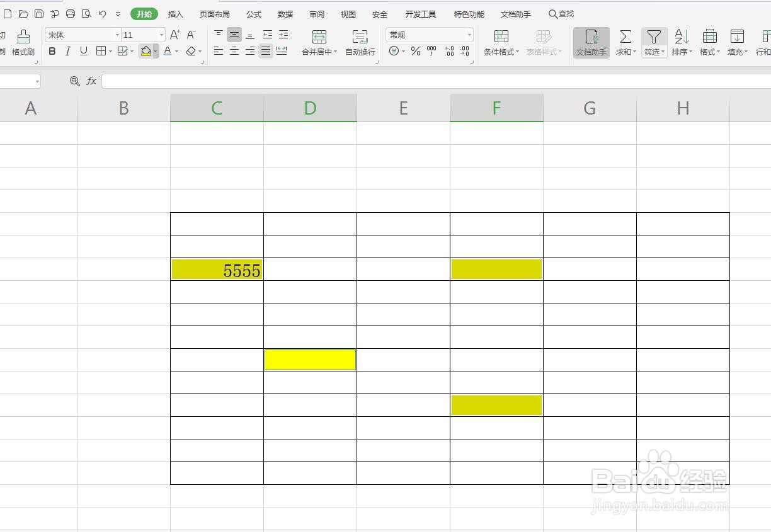
Task: Increase font size with A+ icon
Action: coord(175,35)
